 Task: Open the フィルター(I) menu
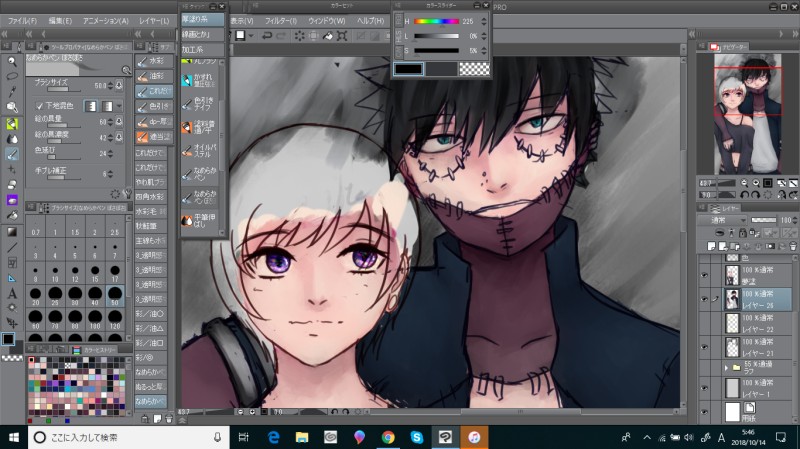point(281,21)
